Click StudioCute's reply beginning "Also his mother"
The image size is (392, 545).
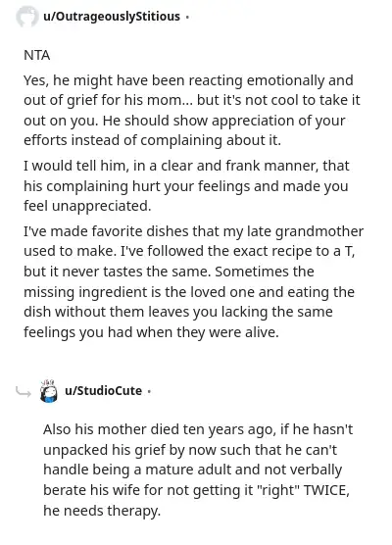(198, 470)
